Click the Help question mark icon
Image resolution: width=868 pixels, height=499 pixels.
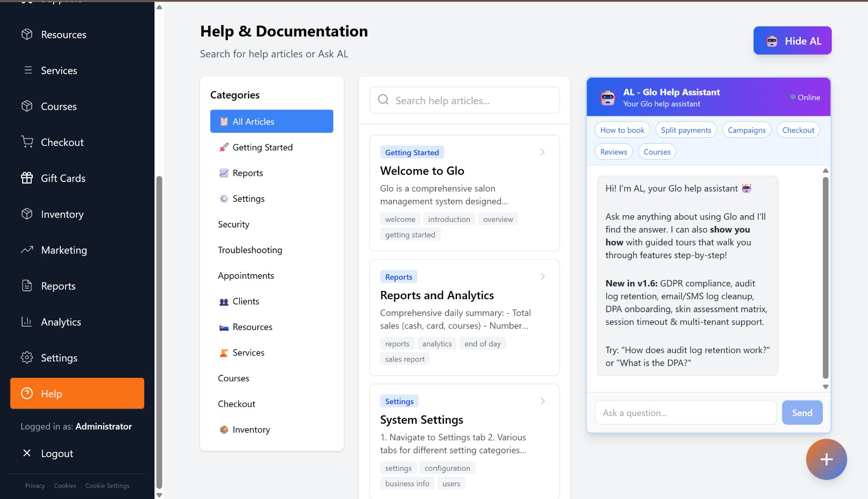point(27,393)
